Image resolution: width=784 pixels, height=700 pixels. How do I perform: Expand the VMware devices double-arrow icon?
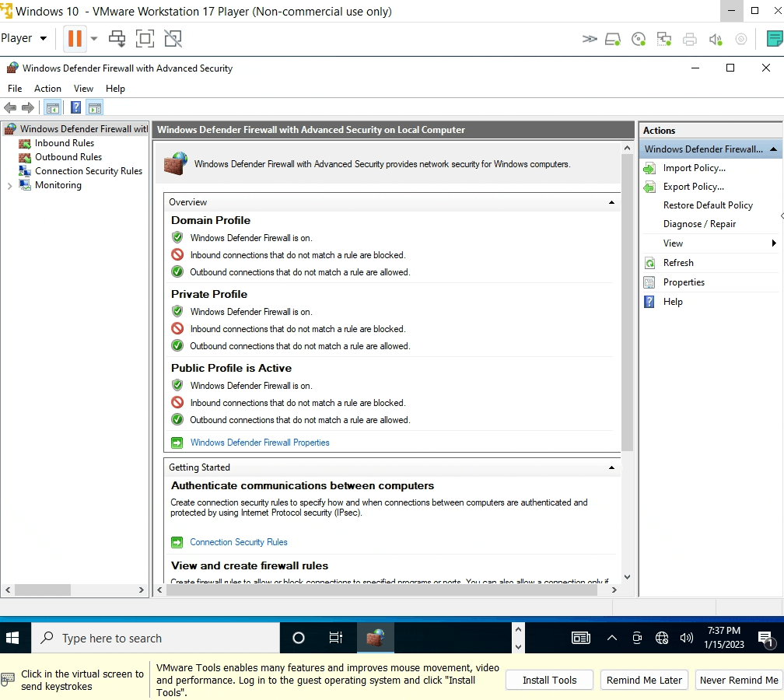[x=590, y=39]
